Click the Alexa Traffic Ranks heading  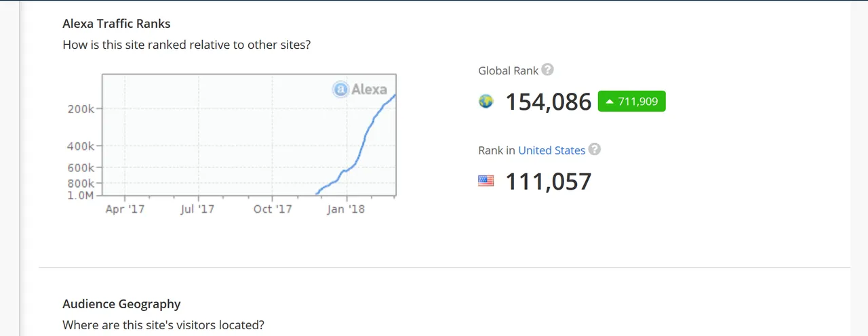point(117,24)
